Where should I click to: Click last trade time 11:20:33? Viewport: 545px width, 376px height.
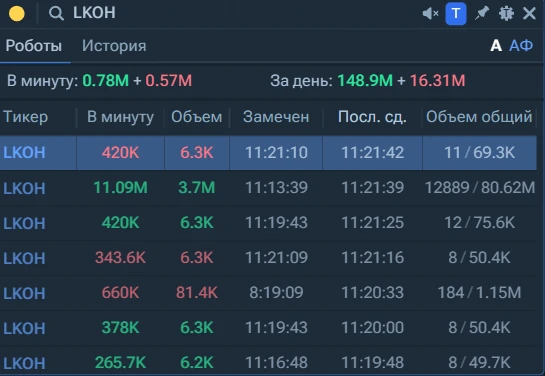[373, 293]
